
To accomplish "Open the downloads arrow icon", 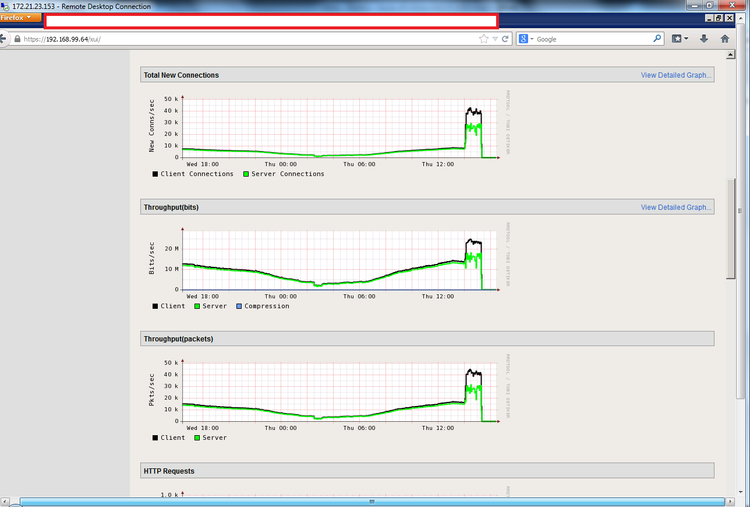I will [x=704, y=39].
